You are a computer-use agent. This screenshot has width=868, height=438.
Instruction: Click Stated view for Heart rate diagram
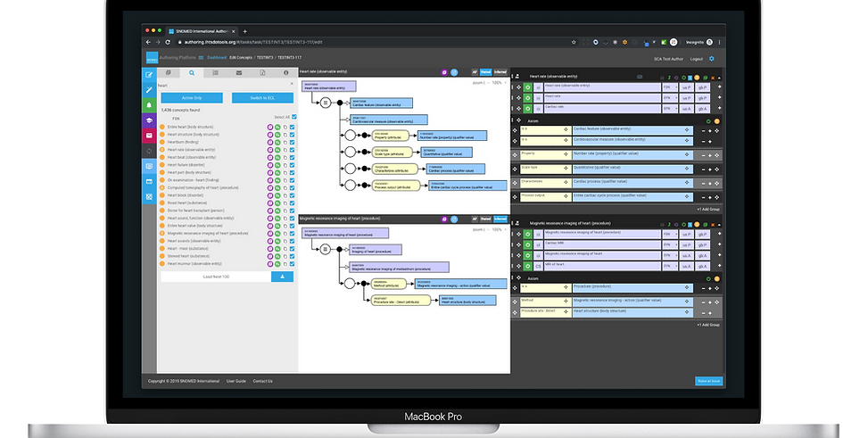click(x=485, y=72)
